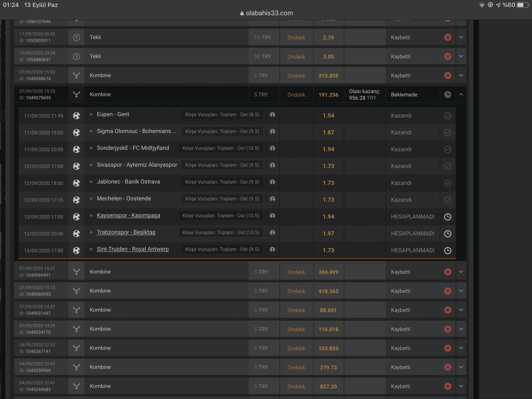This screenshot has width=532, height=399.
Task: Click the odds value 103.859
Action: 328,349
